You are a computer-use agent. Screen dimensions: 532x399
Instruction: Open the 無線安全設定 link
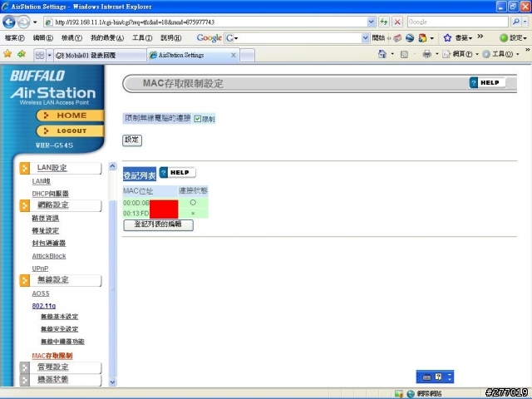pos(59,329)
